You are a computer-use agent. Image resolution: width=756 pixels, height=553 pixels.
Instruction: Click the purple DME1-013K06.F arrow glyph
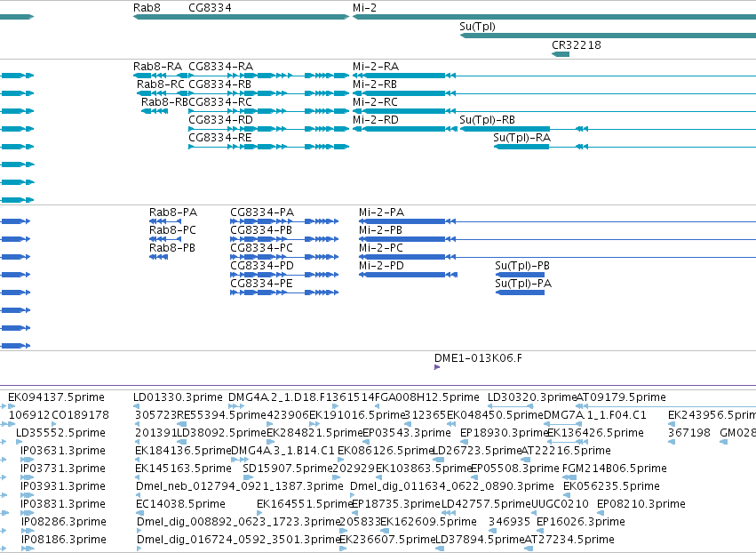(437, 367)
